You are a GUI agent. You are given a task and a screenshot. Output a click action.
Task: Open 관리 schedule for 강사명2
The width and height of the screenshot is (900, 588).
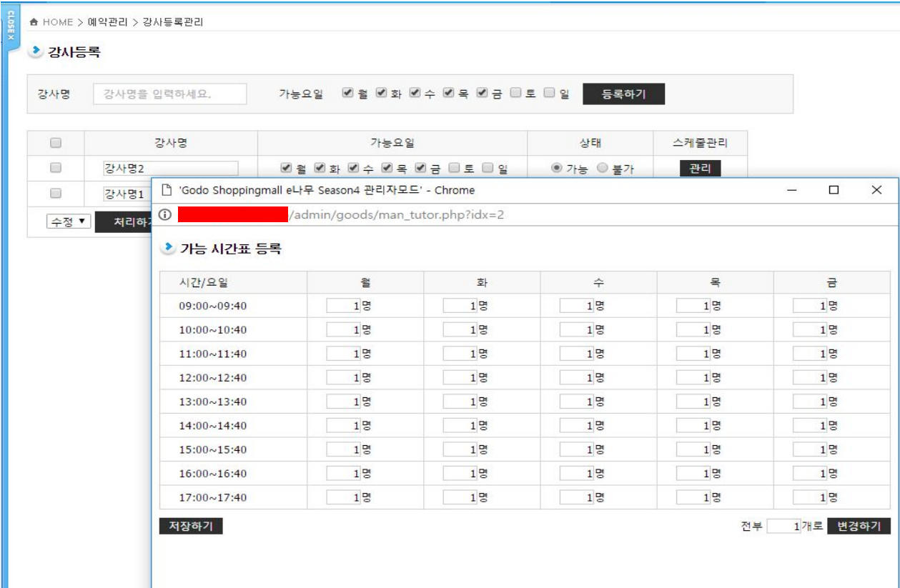(x=700, y=169)
